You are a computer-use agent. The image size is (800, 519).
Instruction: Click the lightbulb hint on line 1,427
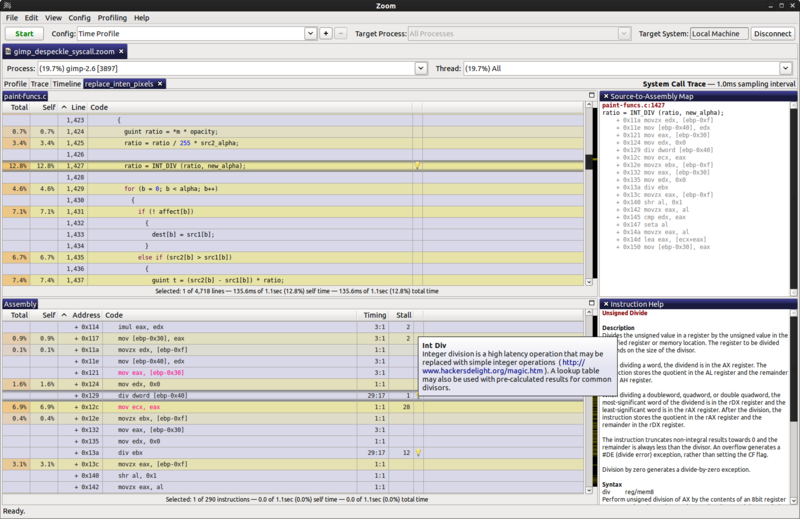[417, 166]
